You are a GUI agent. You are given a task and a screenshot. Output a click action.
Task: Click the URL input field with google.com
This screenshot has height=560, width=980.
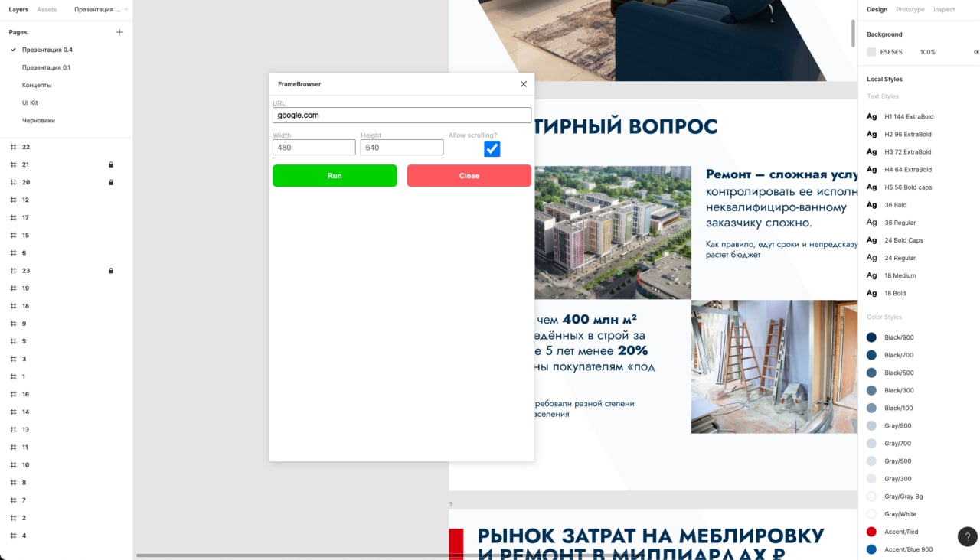pos(402,115)
